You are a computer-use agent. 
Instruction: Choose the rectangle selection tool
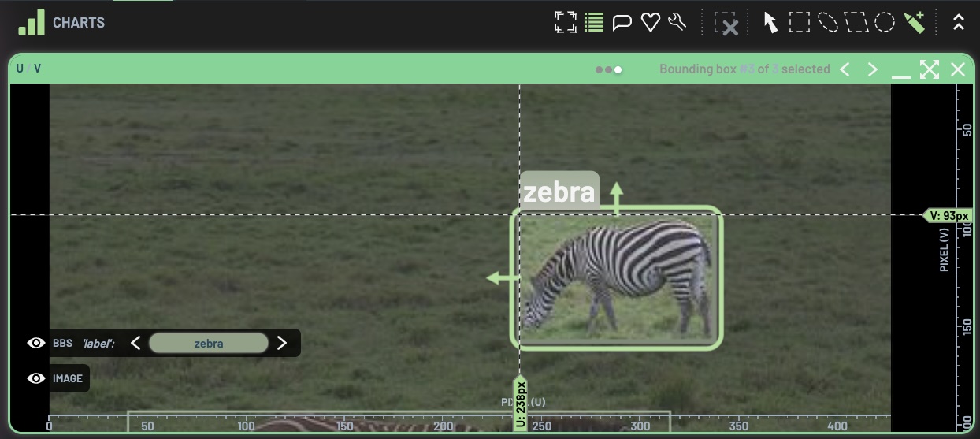coord(800,22)
